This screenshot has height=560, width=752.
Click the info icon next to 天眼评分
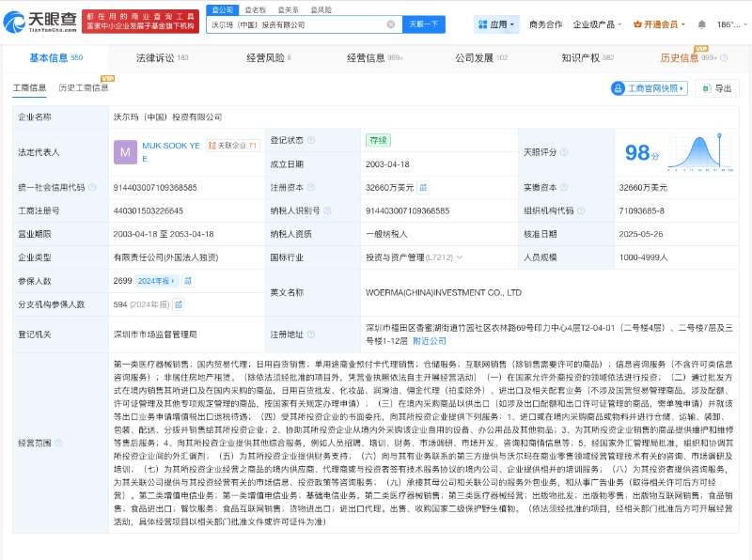click(x=564, y=152)
